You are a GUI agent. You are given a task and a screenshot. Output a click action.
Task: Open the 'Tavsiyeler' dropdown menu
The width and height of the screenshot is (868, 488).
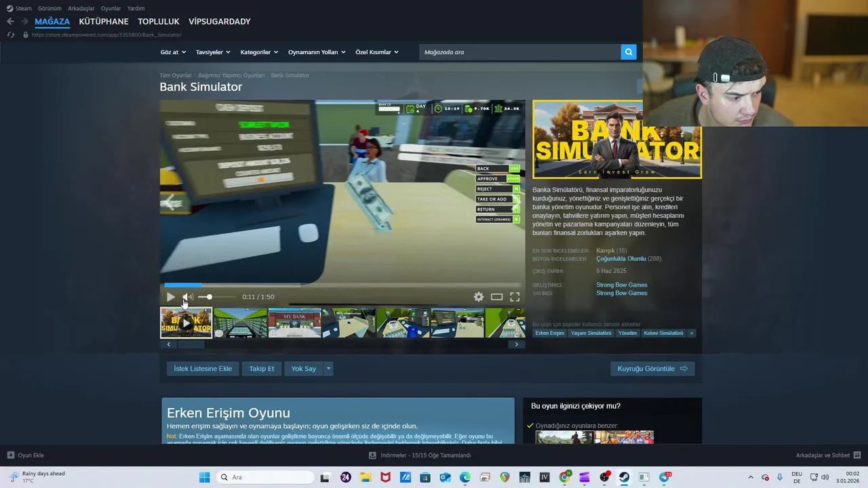pos(213,52)
